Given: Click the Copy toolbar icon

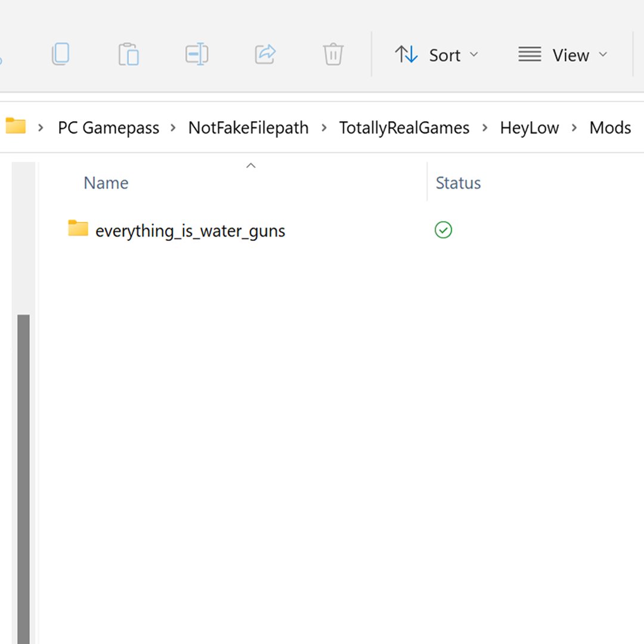Looking at the screenshot, I should coord(60,54).
